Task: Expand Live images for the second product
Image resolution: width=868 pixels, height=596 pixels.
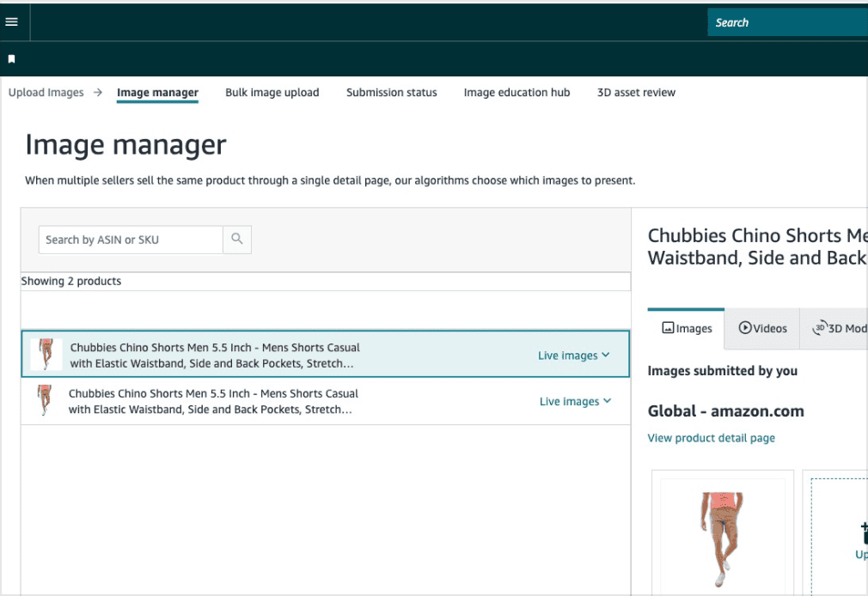Action: [x=575, y=401]
